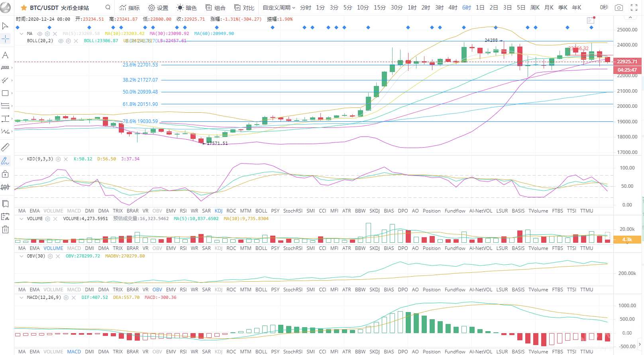This screenshot has width=644, height=355.
Task: Favorite BTC/USDT using the star icon
Action: coord(24,8)
